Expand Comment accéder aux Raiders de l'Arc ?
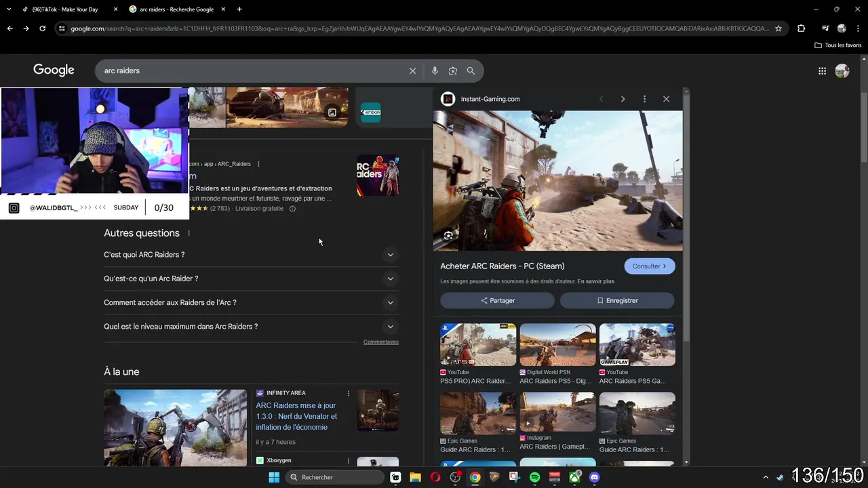868x488 pixels. tap(251, 302)
